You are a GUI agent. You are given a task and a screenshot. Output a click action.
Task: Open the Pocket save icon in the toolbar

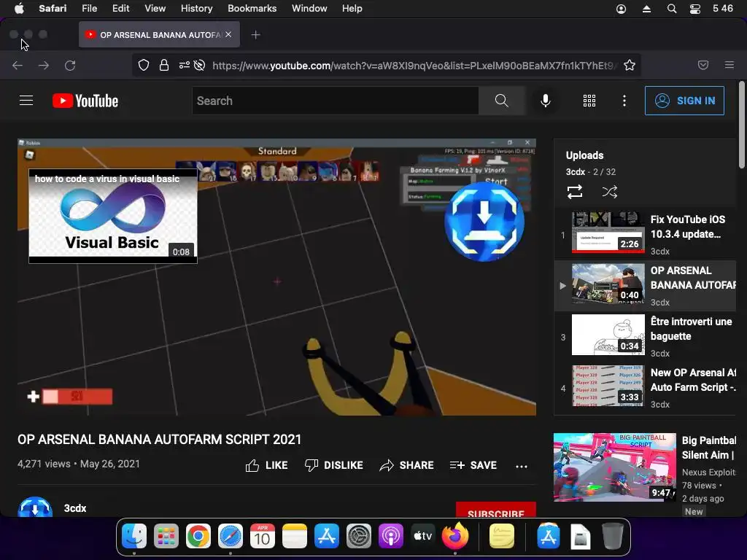point(703,65)
